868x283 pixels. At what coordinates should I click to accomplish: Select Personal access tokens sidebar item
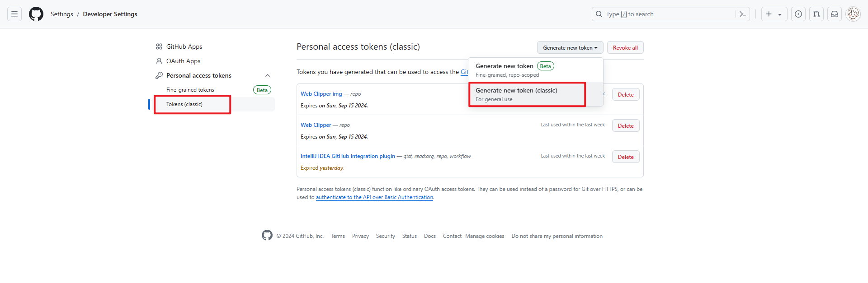tap(199, 75)
